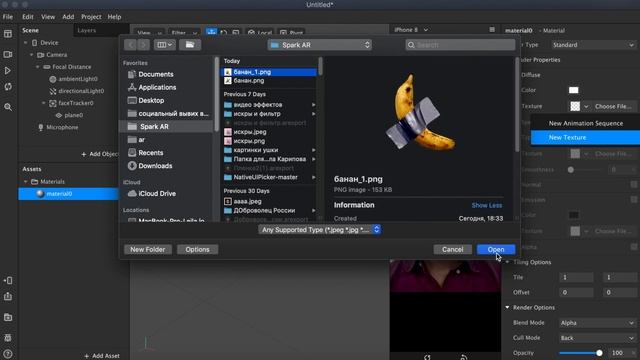The height and width of the screenshot is (360, 640).
Task: Open the Documents favorite in sidebar
Action: tap(156, 74)
